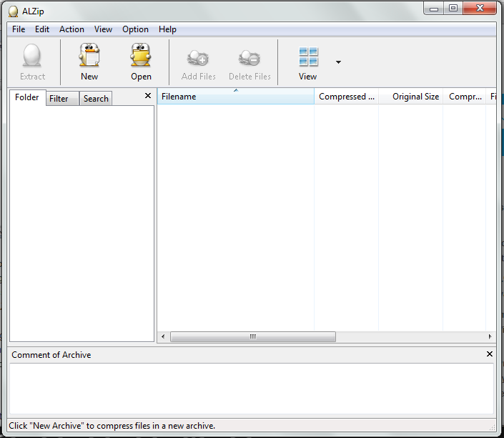This screenshot has height=438, width=504.
Task: Click the Add Files toolbar icon
Action: [x=198, y=58]
